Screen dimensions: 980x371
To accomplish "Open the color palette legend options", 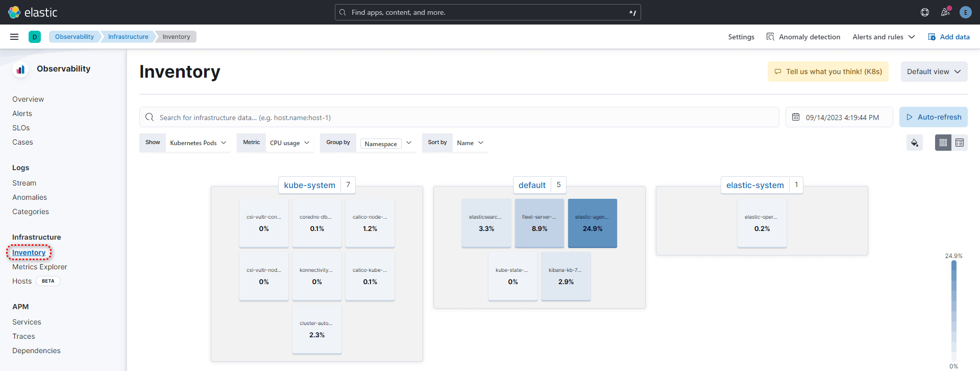I will tap(915, 143).
